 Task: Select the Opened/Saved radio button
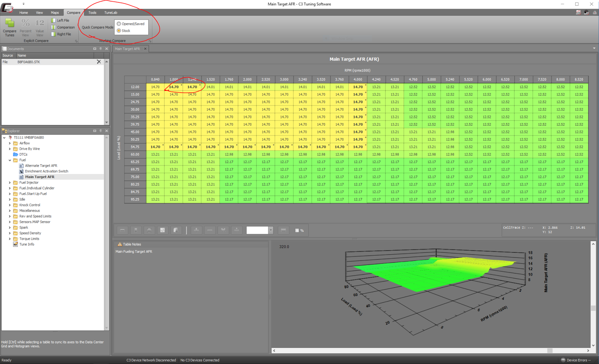119,23
